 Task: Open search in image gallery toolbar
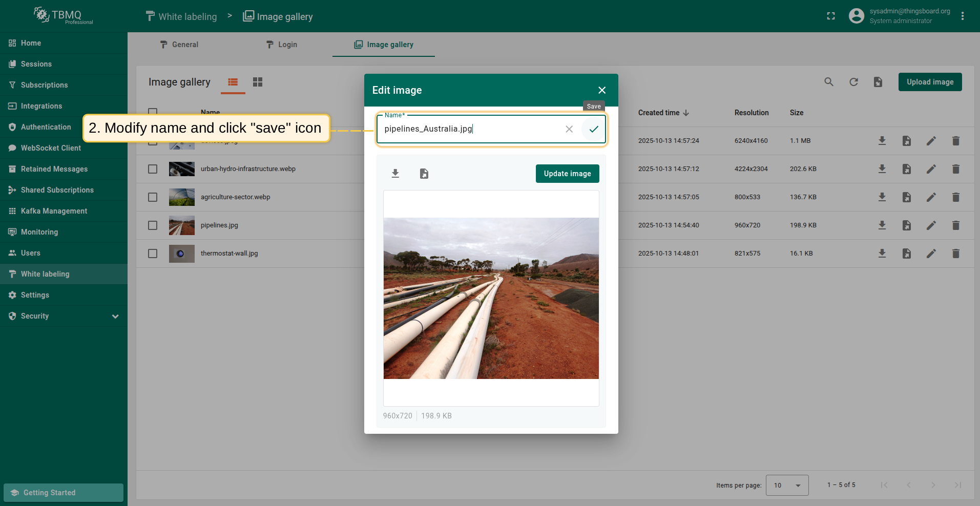(x=828, y=82)
